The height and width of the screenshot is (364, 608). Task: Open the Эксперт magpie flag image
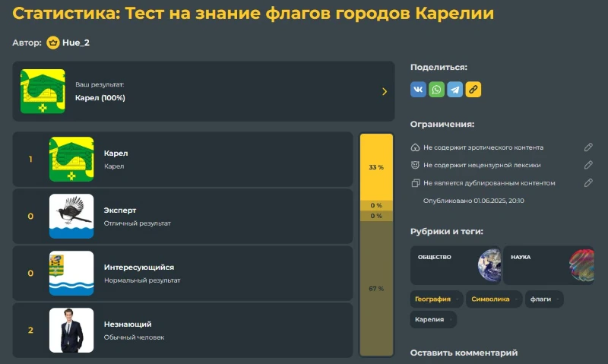(x=71, y=217)
